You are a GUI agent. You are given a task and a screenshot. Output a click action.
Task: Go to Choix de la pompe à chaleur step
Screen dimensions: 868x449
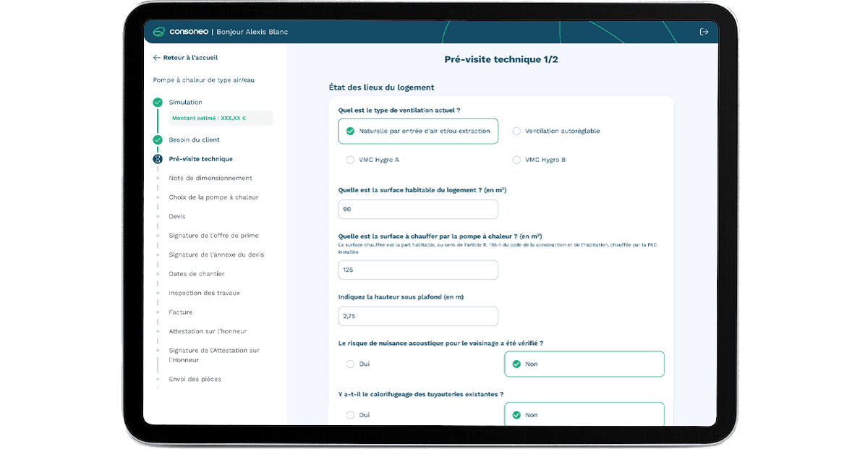point(213,197)
